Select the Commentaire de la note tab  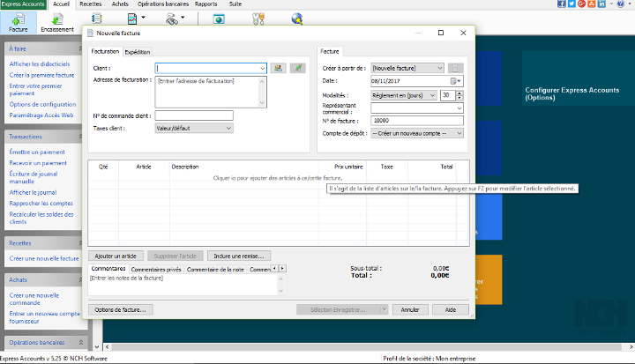click(215, 270)
